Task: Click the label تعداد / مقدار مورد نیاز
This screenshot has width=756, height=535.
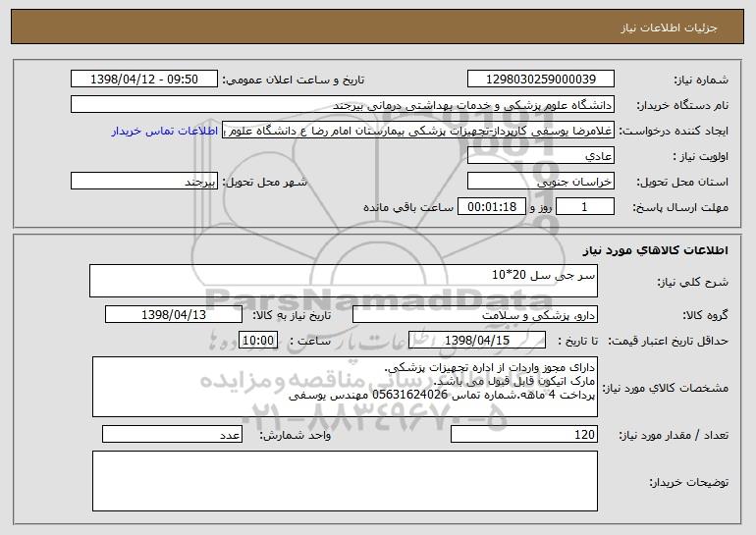Action: (x=674, y=436)
